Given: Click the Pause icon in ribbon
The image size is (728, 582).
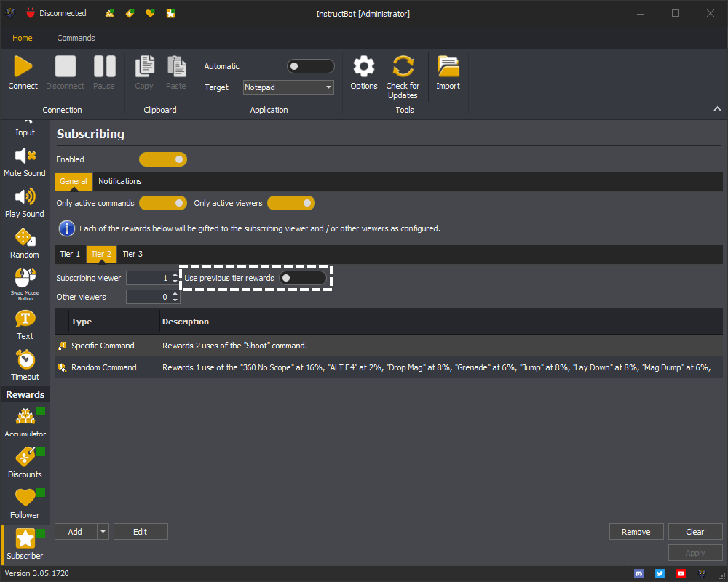Looking at the screenshot, I should coord(104,66).
